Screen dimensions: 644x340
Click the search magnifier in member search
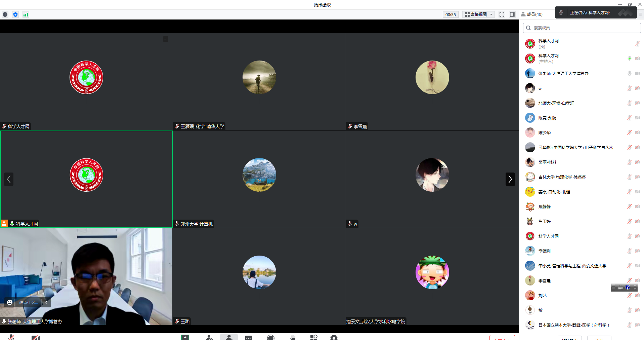tap(528, 28)
